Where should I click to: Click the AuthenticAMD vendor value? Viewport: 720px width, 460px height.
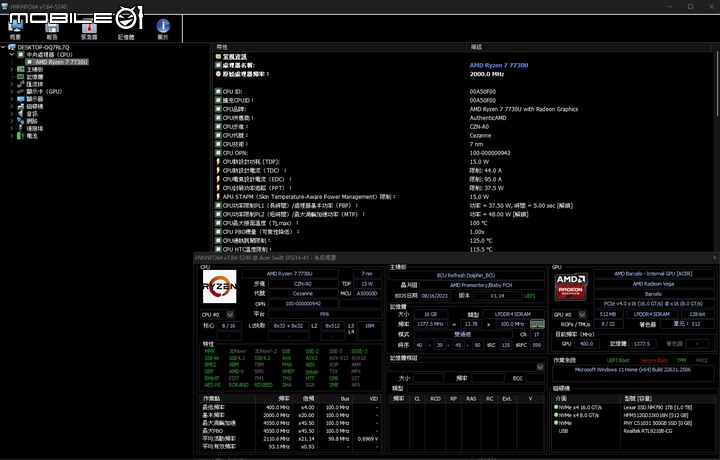[488, 118]
